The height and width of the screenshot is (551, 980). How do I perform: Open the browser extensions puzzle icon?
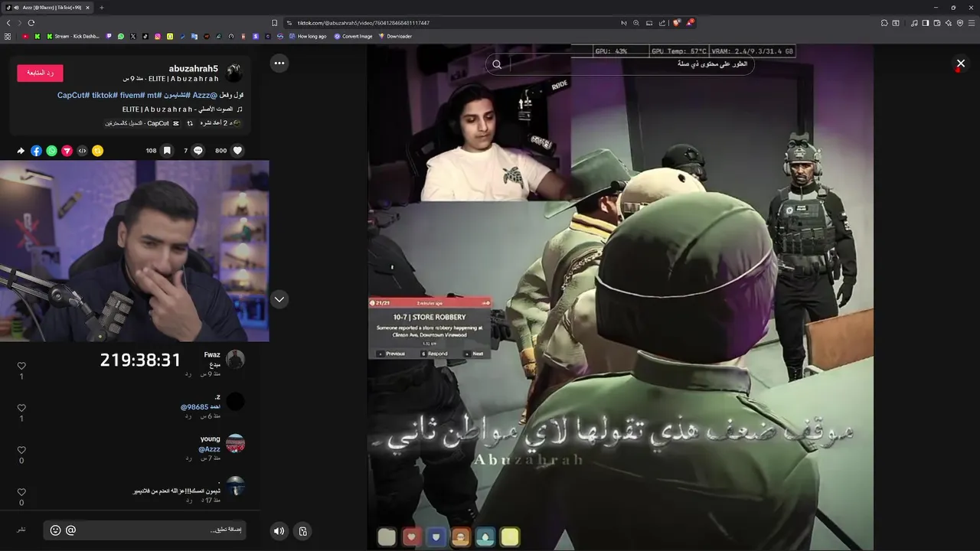point(884,23)
